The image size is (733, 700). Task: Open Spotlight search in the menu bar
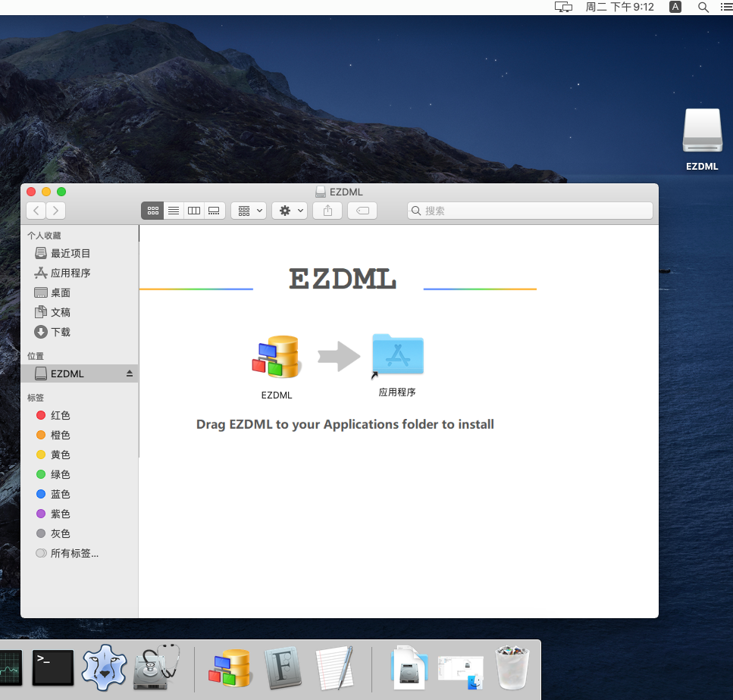pos(703,7)
